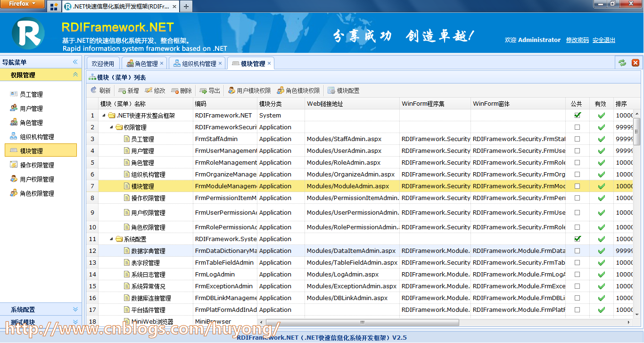644x343 pixels.
Task: Click the RDIFramework R logo
Action: 28,33
